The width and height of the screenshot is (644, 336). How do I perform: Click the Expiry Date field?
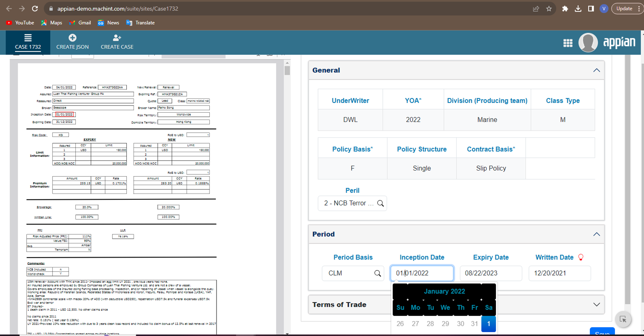point(491,273)
